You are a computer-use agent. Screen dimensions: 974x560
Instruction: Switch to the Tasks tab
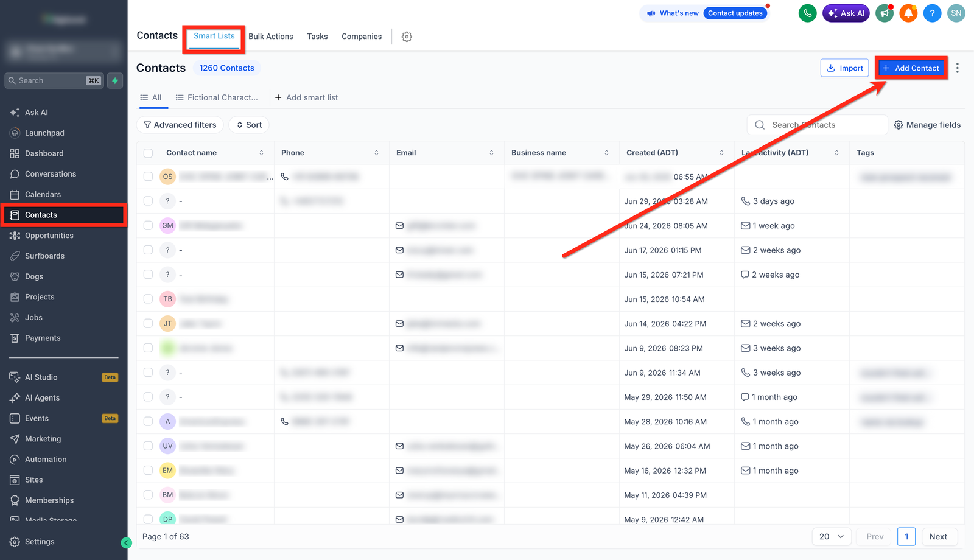click(317, 37)
